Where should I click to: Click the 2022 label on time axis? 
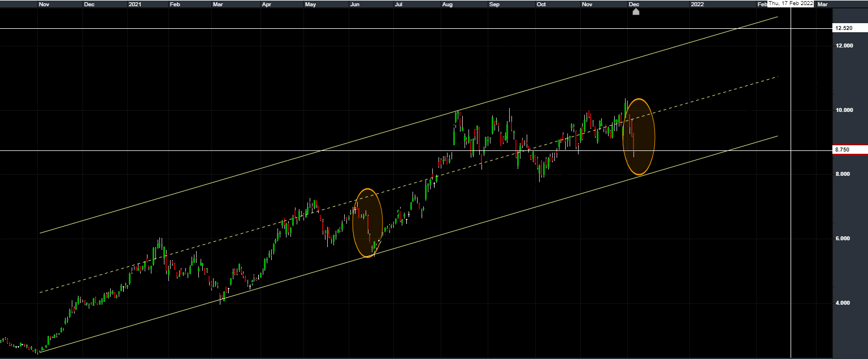coord(697,5)
